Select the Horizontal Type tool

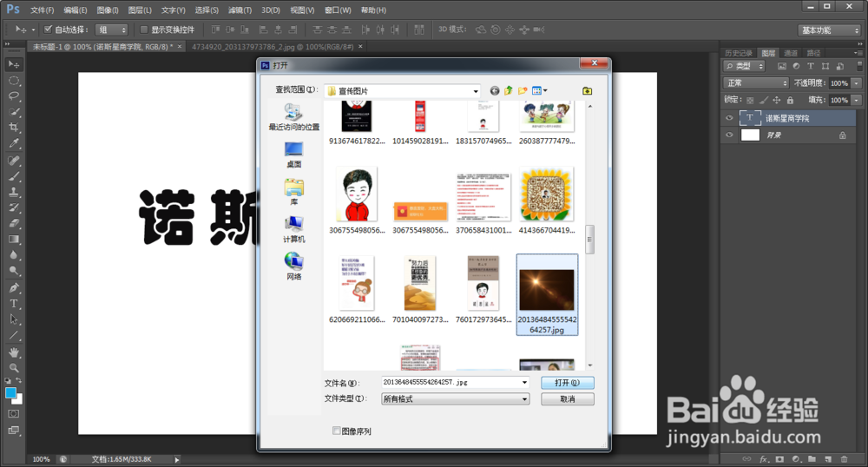coord(14,303)
